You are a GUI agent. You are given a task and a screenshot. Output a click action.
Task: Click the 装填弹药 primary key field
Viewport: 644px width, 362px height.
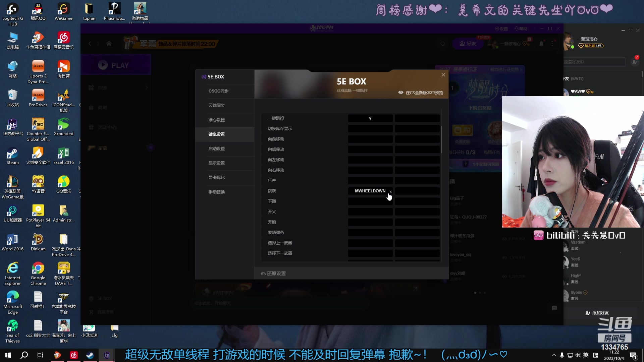click(370, 233)
